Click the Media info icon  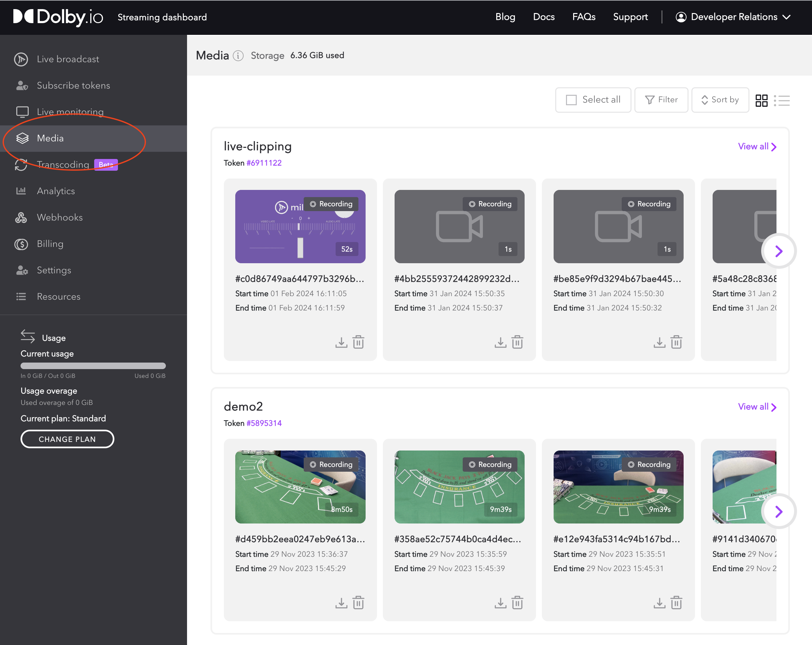tap(238, 56)
